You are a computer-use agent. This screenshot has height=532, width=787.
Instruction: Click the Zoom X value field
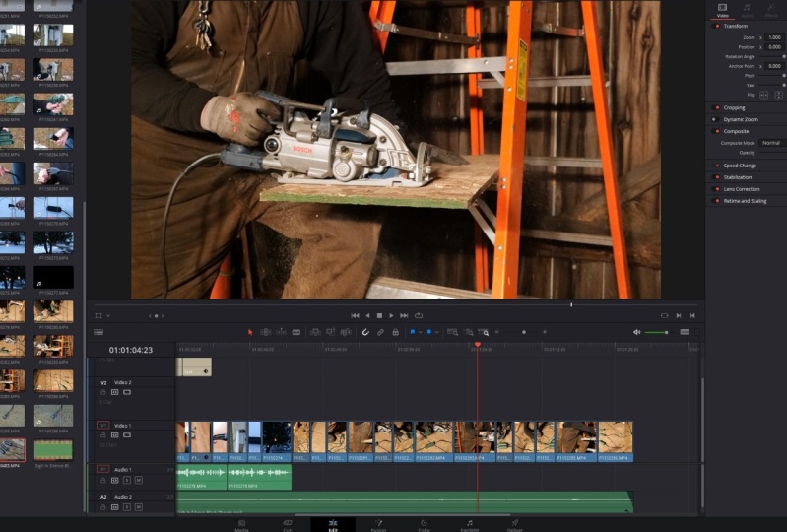tap(775, 37)
